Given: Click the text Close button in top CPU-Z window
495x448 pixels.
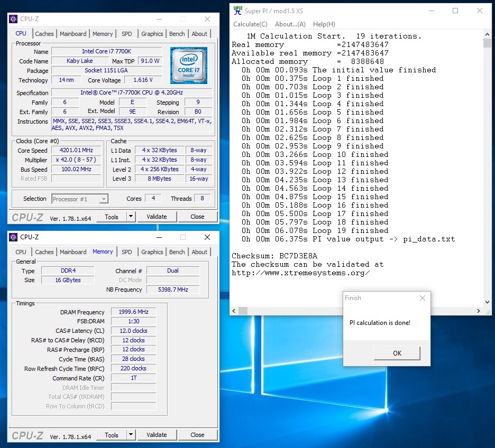Looking at the screenshot, I should tap(198, 217).
